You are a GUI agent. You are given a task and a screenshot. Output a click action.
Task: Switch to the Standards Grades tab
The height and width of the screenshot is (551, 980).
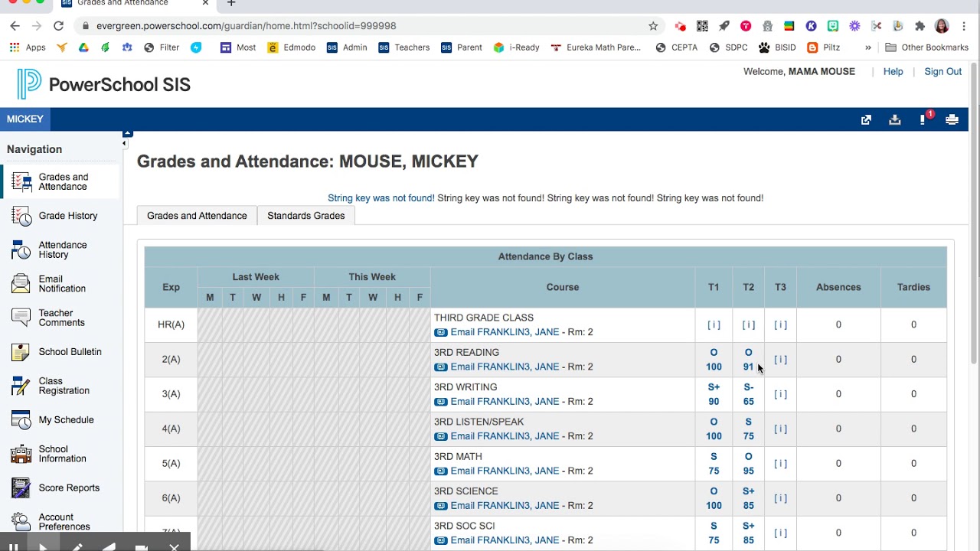point(305,216)
